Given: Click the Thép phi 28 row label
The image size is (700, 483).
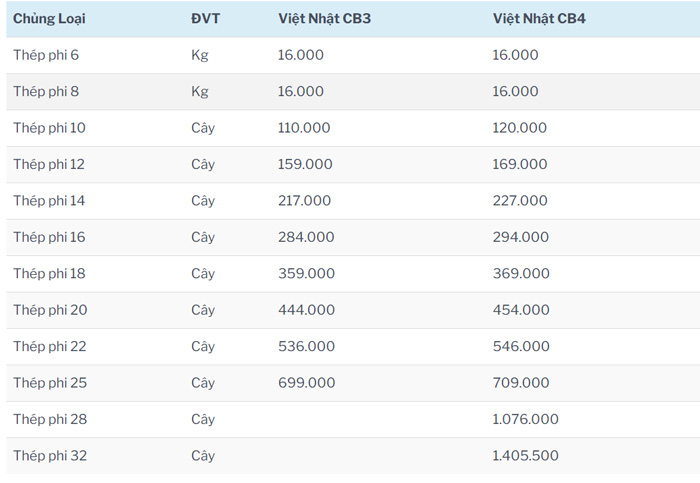Looking at the screenshot, I should tap(50, 419).
